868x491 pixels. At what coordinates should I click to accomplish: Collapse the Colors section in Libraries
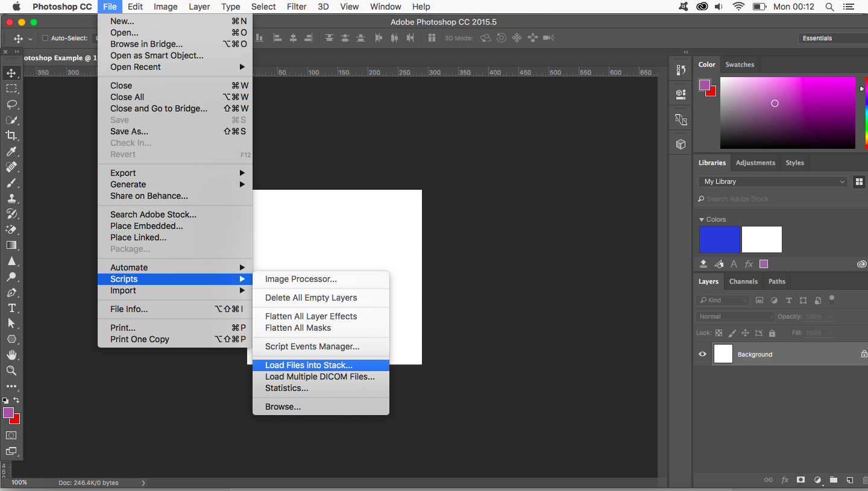pyautogui.click(x=702, y=219)
